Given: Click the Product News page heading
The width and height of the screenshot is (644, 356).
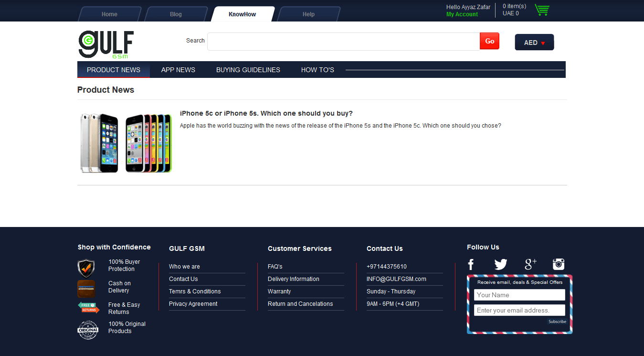Looking at the screenshot, I should coord(106,90).
